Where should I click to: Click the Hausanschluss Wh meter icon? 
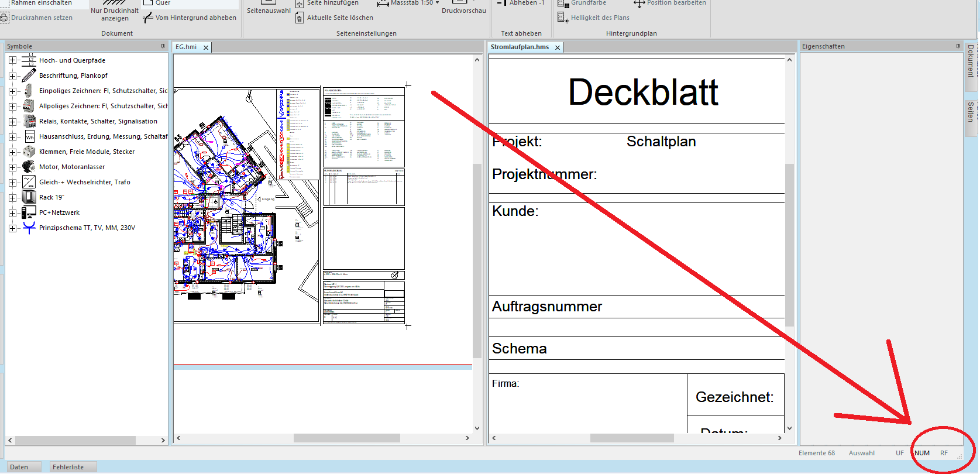(29, 137)
